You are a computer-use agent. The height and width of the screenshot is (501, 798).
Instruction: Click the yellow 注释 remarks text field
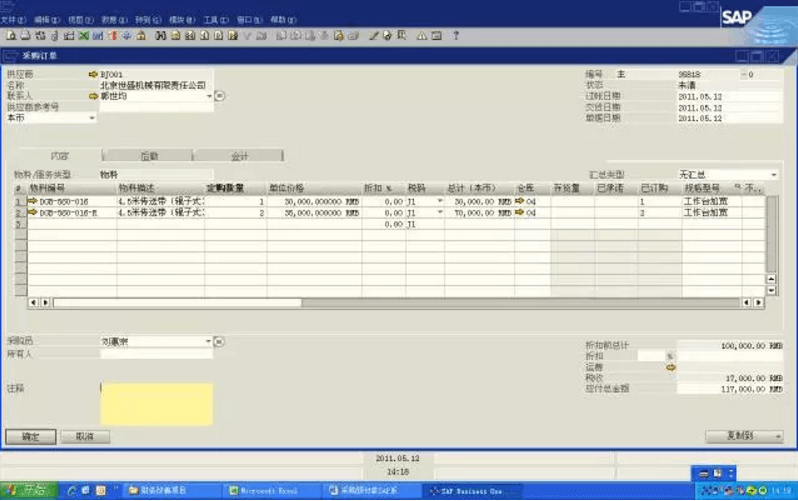tap(157, 404)
